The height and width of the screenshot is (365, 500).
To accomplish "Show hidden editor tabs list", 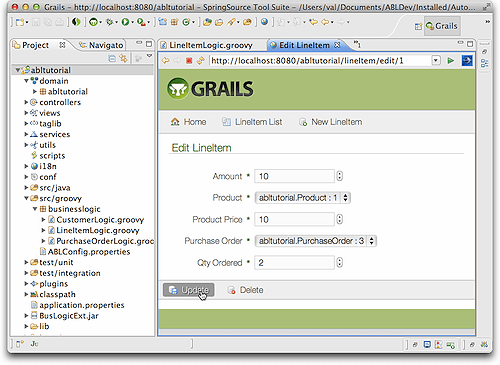I will pos(357,44).
